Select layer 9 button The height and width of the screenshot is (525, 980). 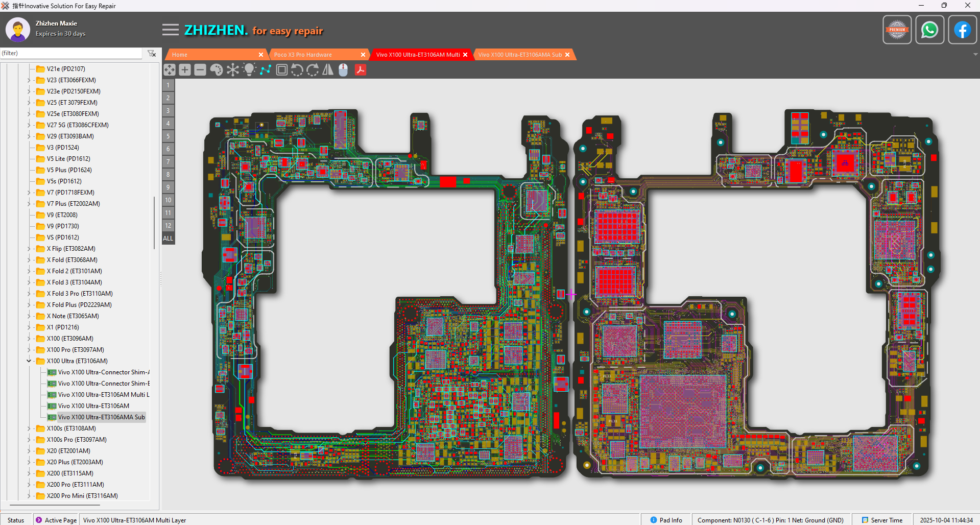coord(168,187)
